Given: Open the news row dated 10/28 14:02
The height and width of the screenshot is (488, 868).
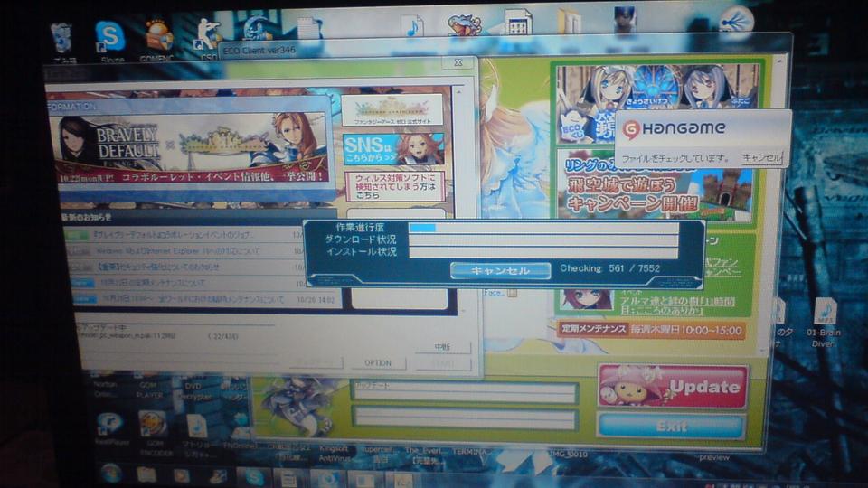Looking at the screenshot, I should pos(205,299).
